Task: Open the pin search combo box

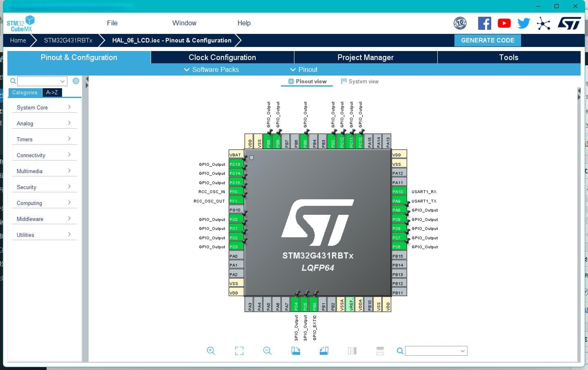Action: tap(436, 351)
